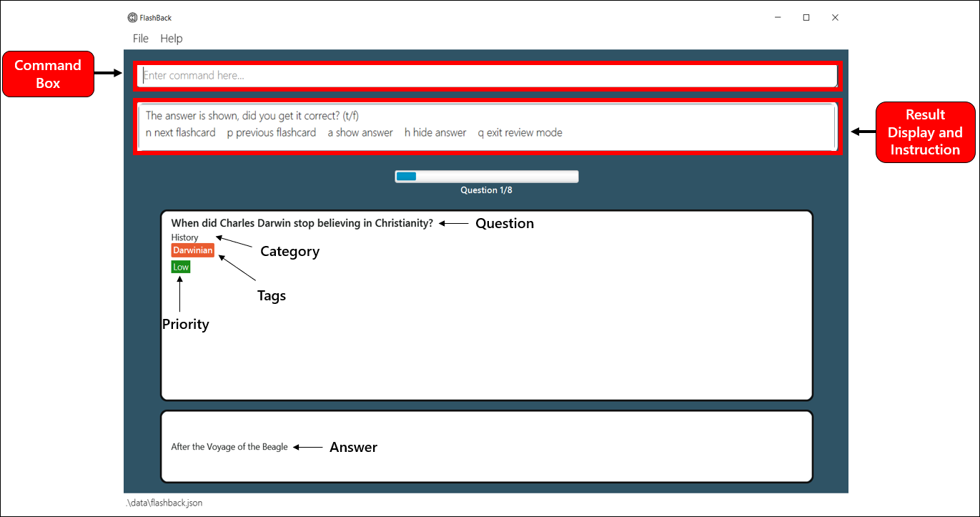The height and width of the screenshot is (517, 980).
Task: Click the answer text After the Voyage of the Beagle
Action: pyautogui.click(x=227, y=446)
